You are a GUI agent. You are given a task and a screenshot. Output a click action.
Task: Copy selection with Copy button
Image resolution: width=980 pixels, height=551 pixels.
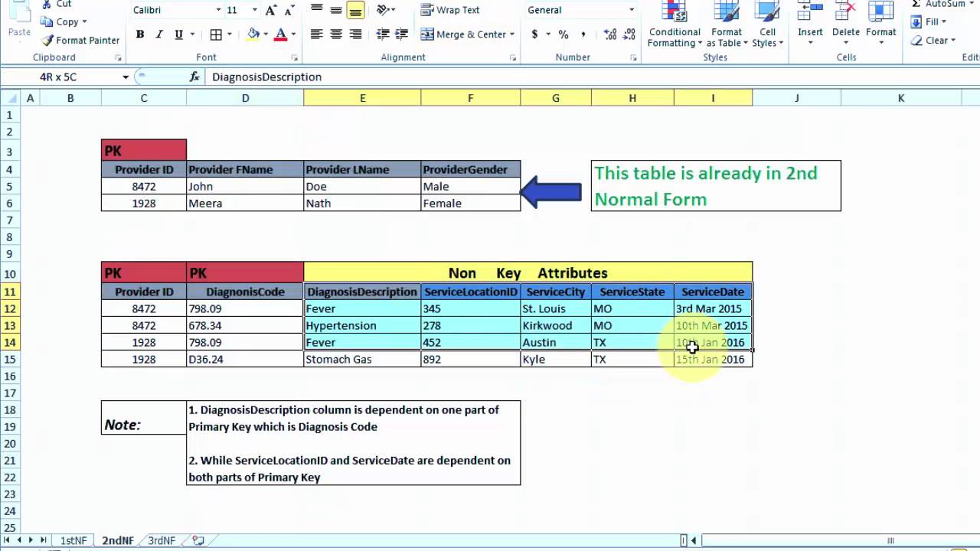[x=65, y=22]
